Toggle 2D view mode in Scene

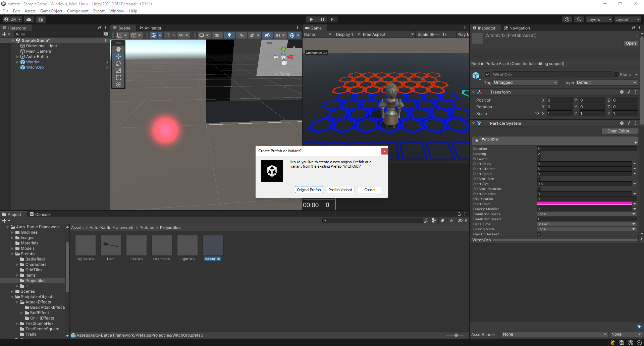[217, 35]
